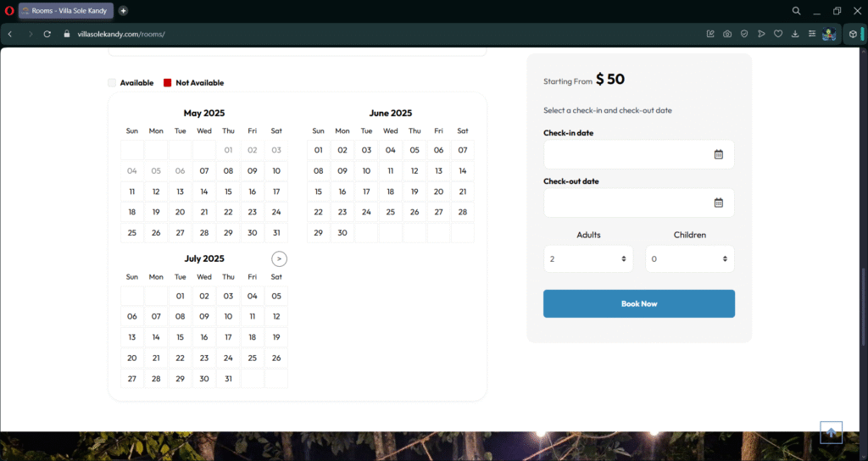
Task: Click the Book Now button
Action: pyautogui.click(x=639, y=304)
